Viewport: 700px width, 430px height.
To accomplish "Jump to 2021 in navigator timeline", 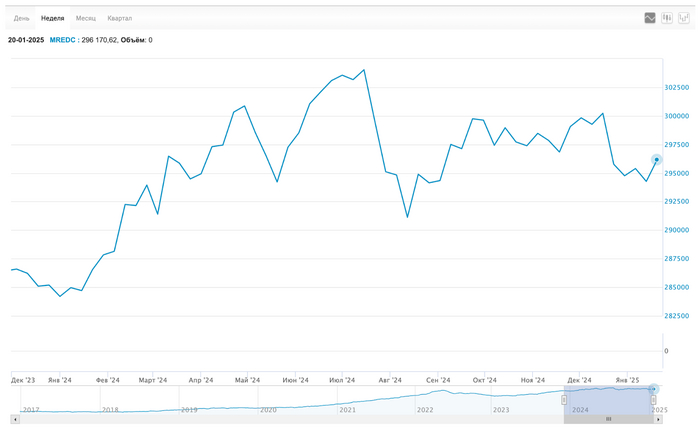I will [347, 410].
